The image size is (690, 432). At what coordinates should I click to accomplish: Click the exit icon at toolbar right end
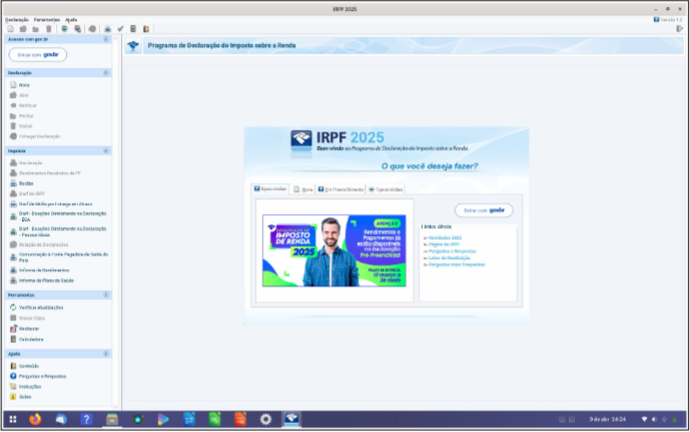coord(679,29)
